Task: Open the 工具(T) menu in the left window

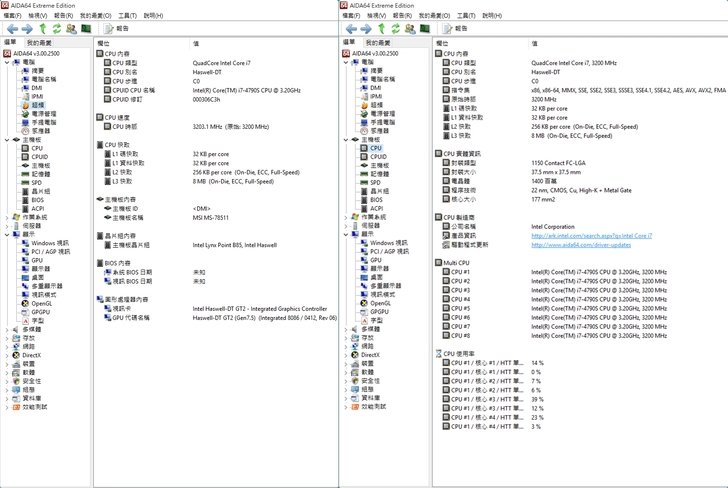Action: pos(127,16)
